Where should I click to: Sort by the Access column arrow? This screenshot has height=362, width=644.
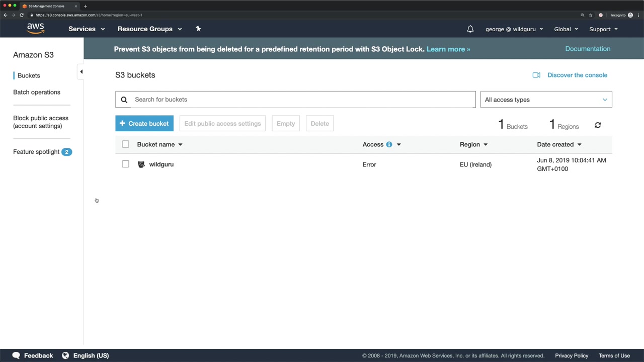point(398,145)
